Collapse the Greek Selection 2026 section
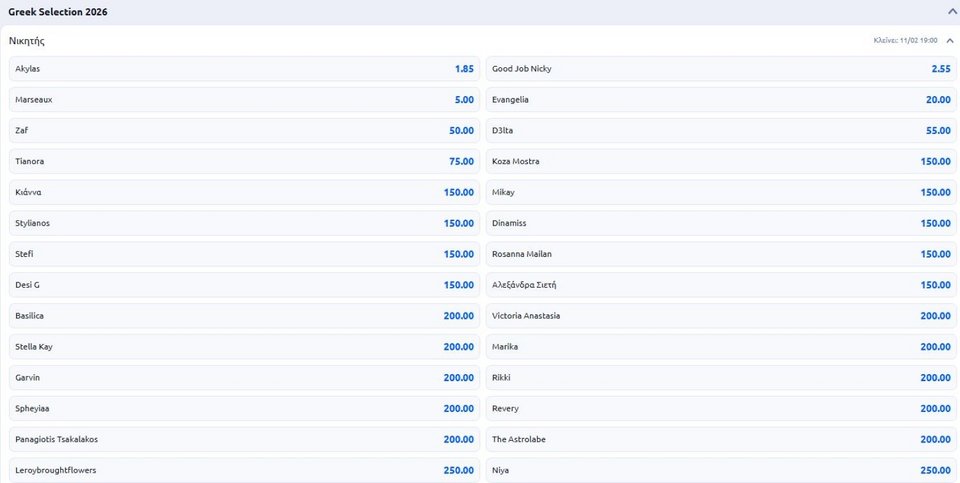Viewport: 960px width, 483px height. pos(951,11)
